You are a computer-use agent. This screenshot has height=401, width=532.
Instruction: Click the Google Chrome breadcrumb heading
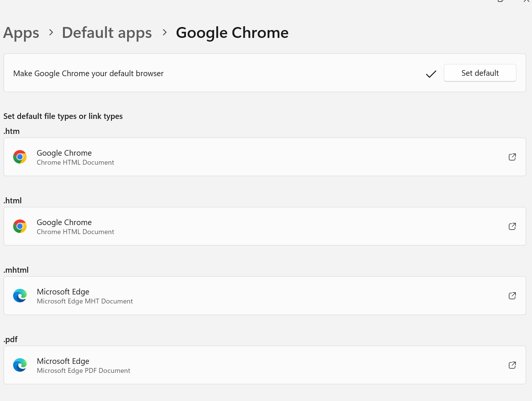click(232, 33)
